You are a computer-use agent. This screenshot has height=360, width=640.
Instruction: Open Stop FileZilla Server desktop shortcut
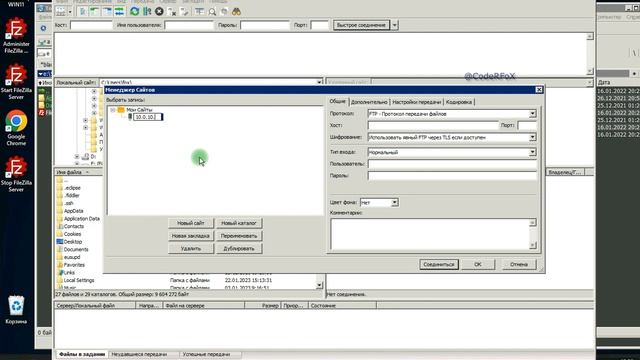(x=16, y=174)
